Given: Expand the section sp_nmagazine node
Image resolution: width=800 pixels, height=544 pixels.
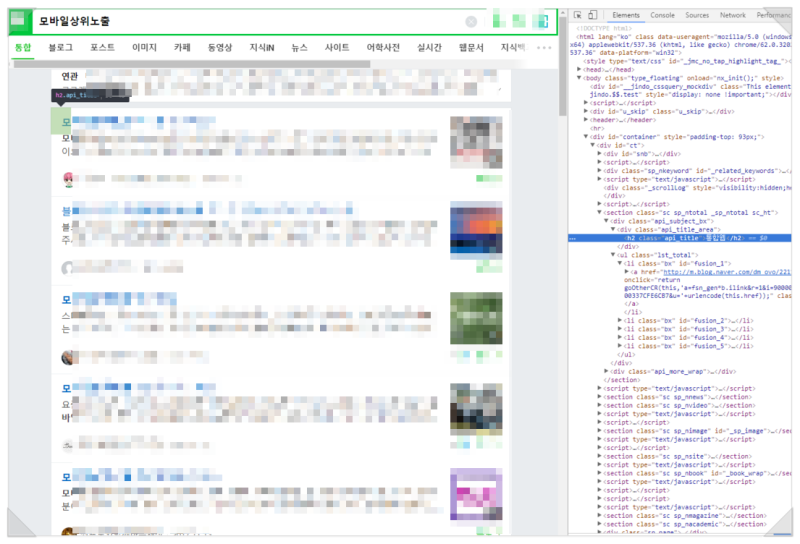Looking at the screenshot, I should [x=599, y=516].
